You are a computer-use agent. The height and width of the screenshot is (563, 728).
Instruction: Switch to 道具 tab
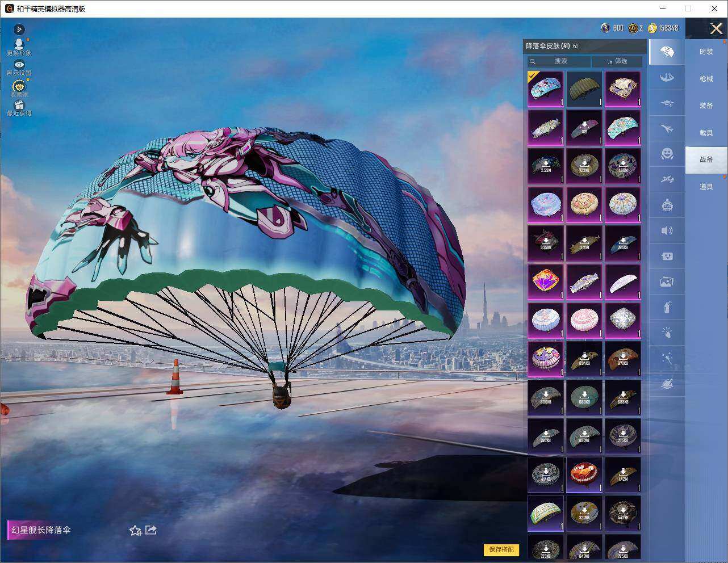click(x=706, y=187)
